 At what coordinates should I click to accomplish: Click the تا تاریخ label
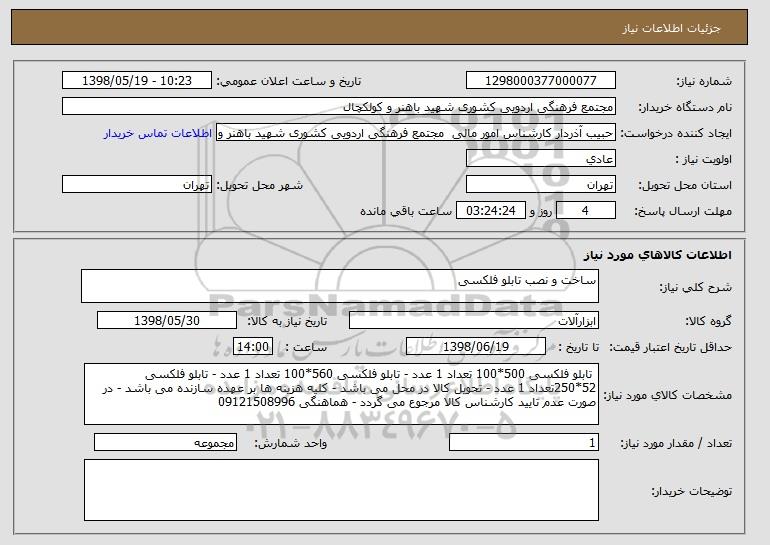(x=579, y=347)
